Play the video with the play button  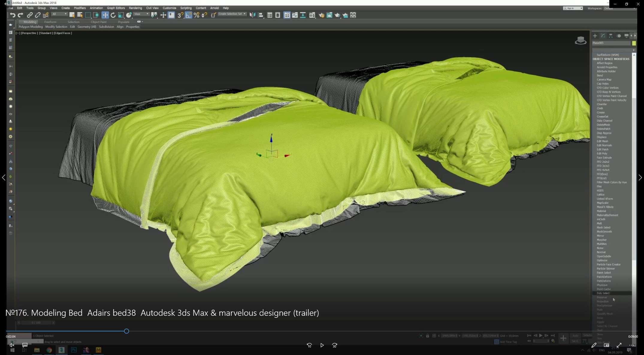(322, 345)
